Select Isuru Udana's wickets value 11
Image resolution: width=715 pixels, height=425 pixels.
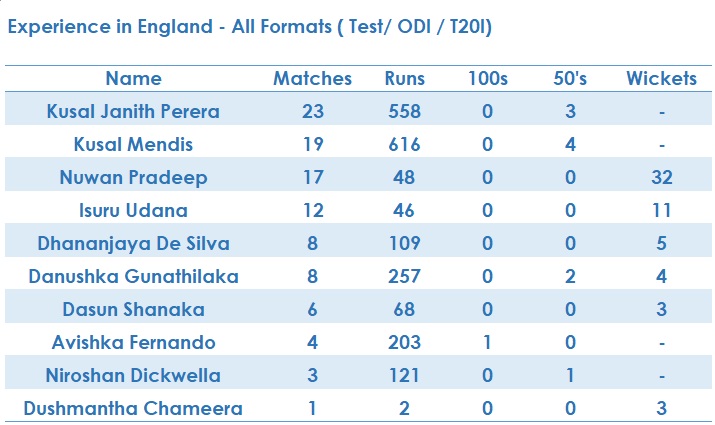[x=662, y=211]
